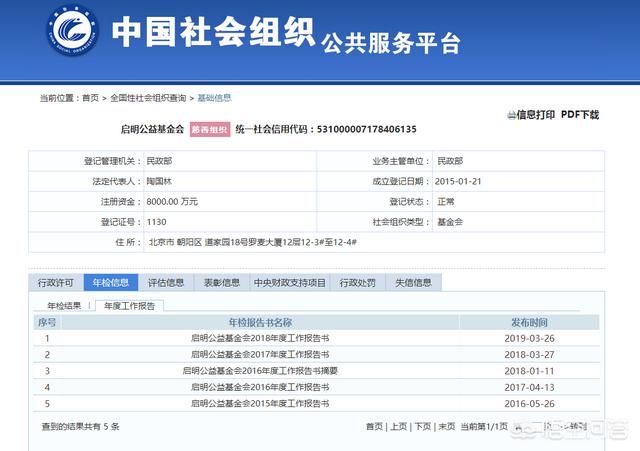Click the printer icon for 信息打印
The height and width of the screenshot is (451, 640).
[511, 115]
